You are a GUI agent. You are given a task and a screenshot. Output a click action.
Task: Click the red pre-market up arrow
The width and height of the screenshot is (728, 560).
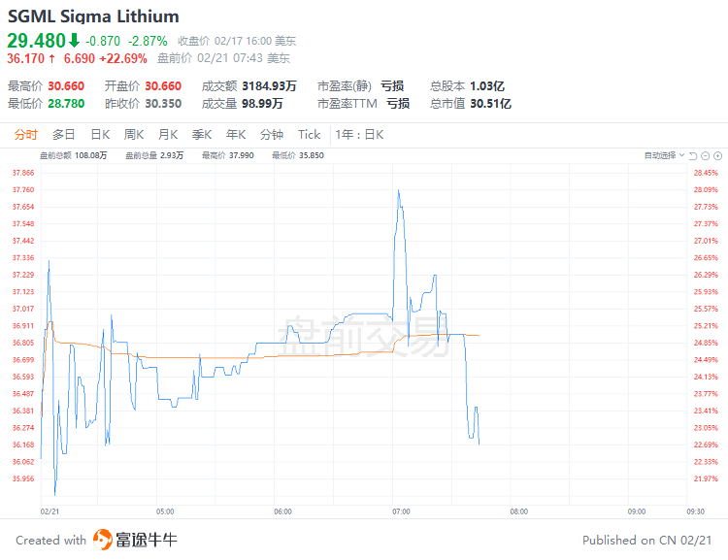click(51, 58)
